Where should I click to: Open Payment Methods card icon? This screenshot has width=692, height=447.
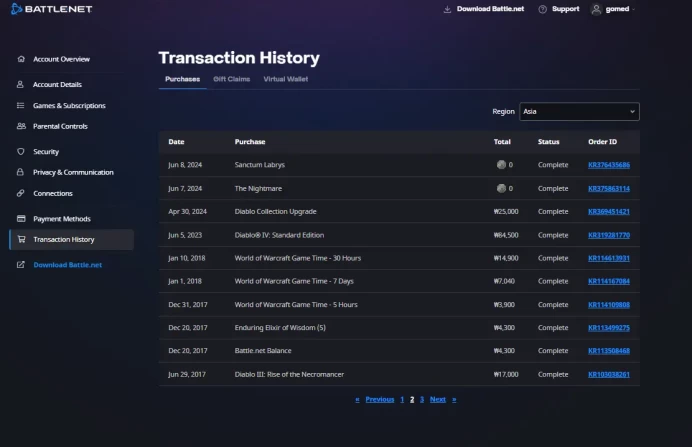21,218
